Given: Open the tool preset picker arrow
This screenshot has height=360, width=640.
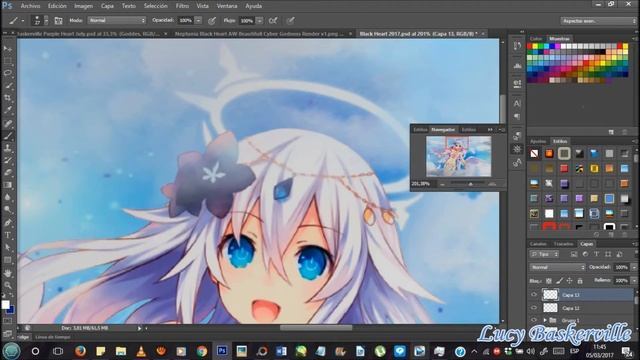Looking at the screenshot, I should (23, 20).
